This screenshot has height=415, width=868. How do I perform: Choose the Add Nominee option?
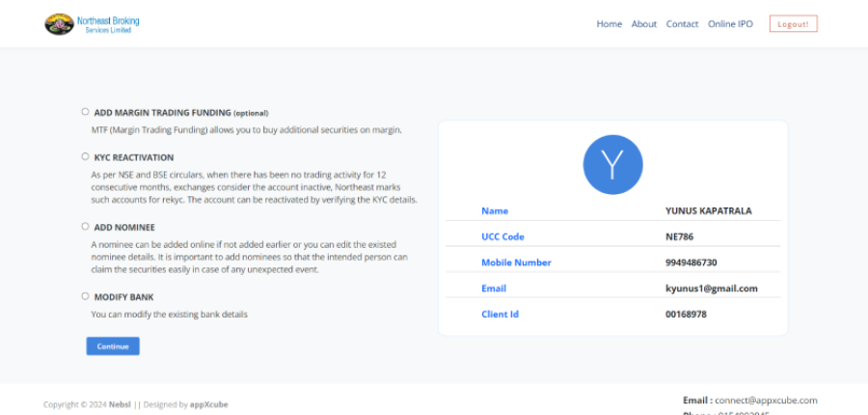click(86, 227)
